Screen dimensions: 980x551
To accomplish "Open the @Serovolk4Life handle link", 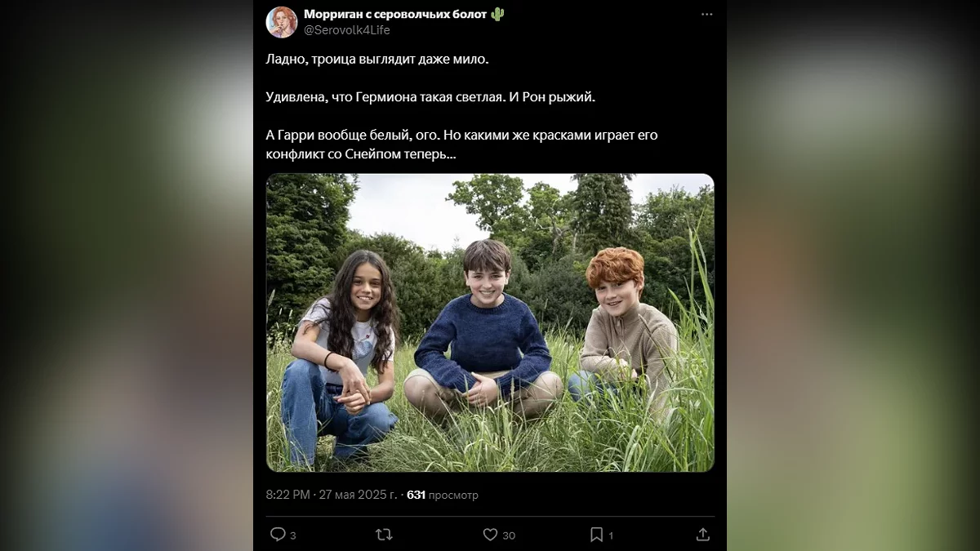I will [x=347, y=30].
